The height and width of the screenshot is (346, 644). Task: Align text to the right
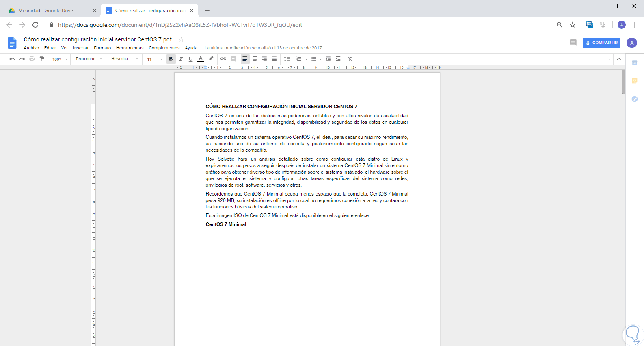click(264, 59)
